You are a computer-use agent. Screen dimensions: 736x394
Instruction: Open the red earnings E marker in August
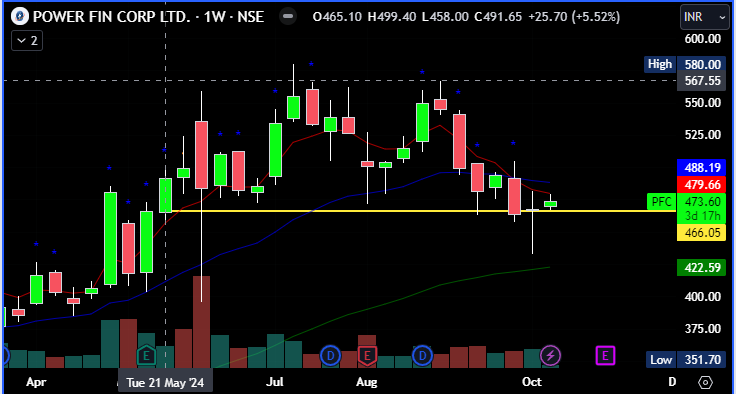click(367, 355)
